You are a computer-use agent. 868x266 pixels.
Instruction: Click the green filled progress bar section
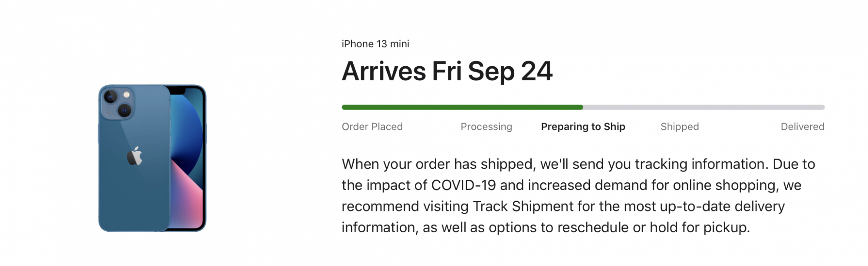point(462,107)
